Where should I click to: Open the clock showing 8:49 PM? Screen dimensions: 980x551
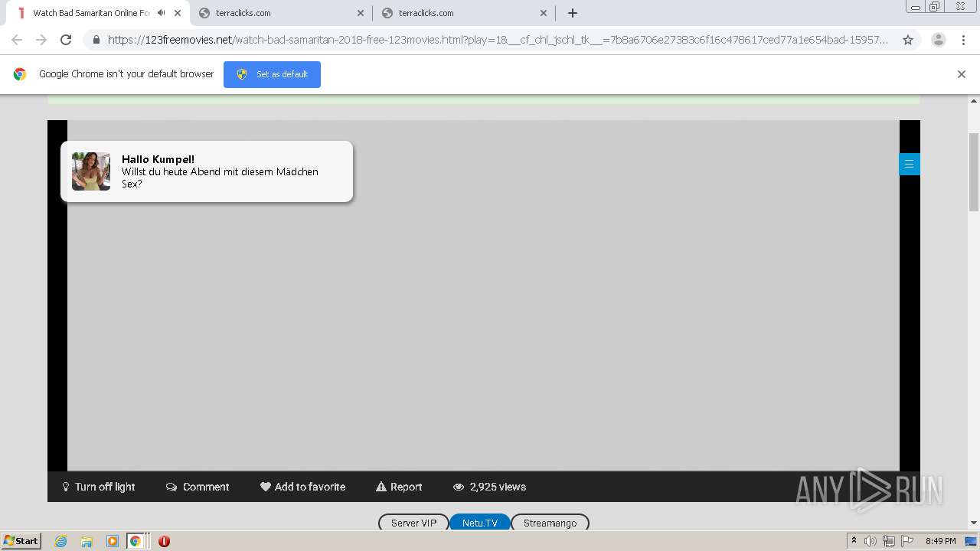pyautogui.click(x=940, y=541)
